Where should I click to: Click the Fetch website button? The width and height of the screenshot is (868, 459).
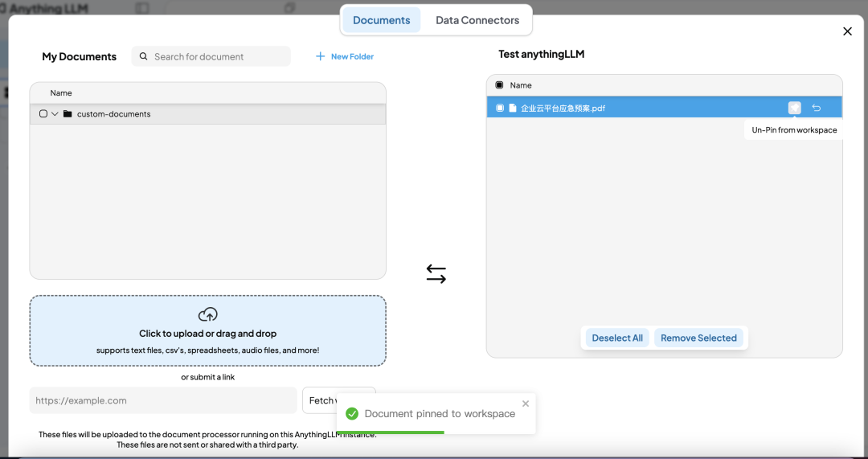coord(339,400)
